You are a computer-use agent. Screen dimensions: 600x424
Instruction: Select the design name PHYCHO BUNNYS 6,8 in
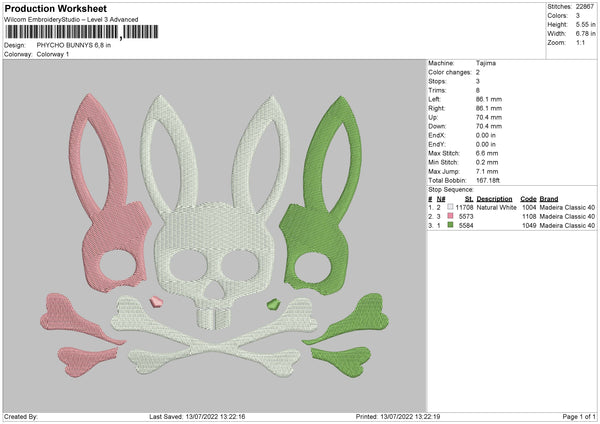coord(74,45)
